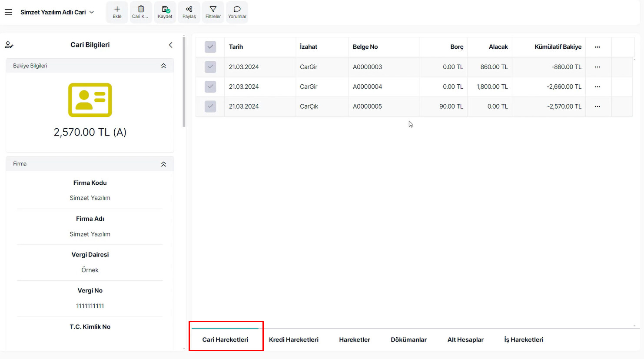Sort by the Alacak column header
The width and height of the screenshot is (644, 359).
pos(490,47)
